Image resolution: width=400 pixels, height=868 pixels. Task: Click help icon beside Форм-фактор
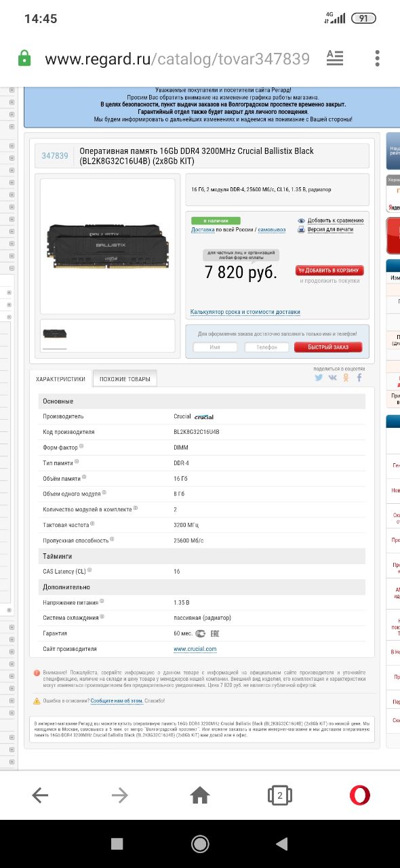click(81, 446)
